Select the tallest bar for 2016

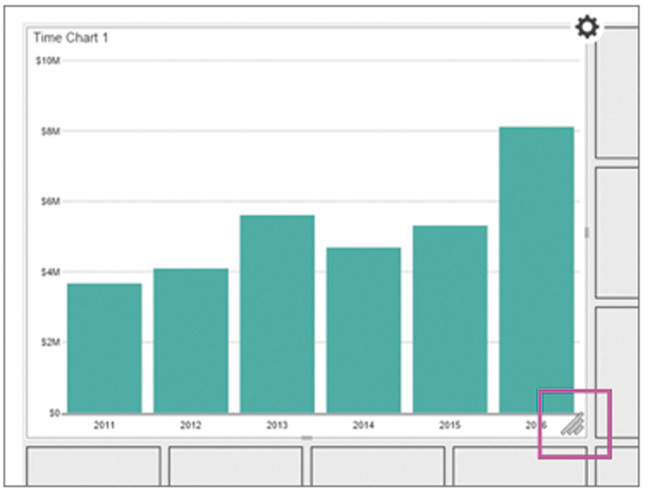coord(536,269)
